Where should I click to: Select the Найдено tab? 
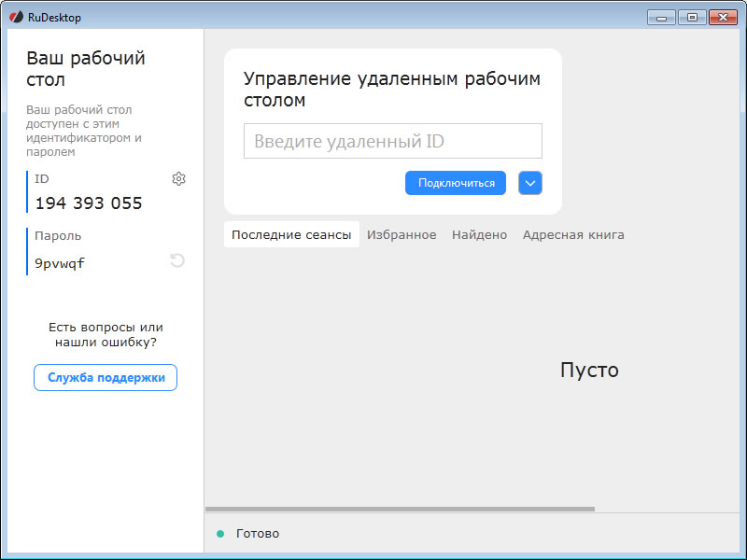[479, 234]
